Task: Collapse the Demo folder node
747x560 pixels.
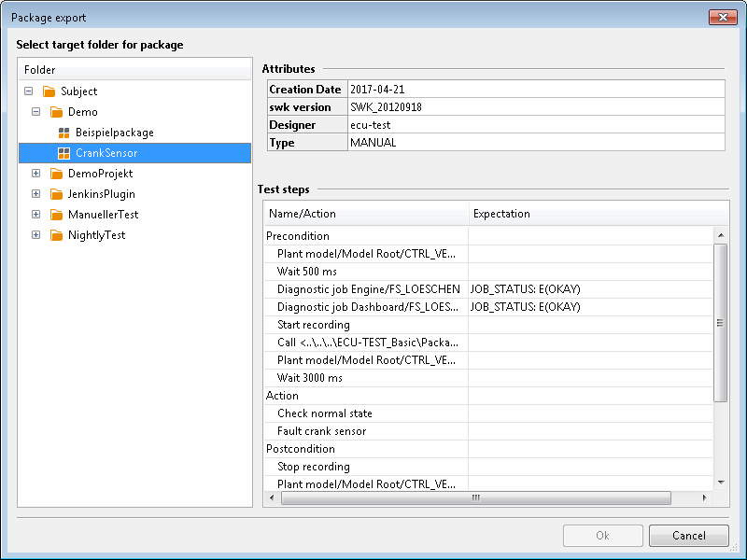Action: coord(35,111)
